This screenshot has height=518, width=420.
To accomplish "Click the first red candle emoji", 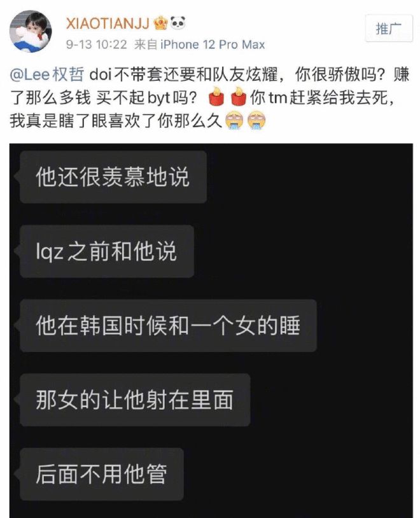I will (x=216, y=97).
